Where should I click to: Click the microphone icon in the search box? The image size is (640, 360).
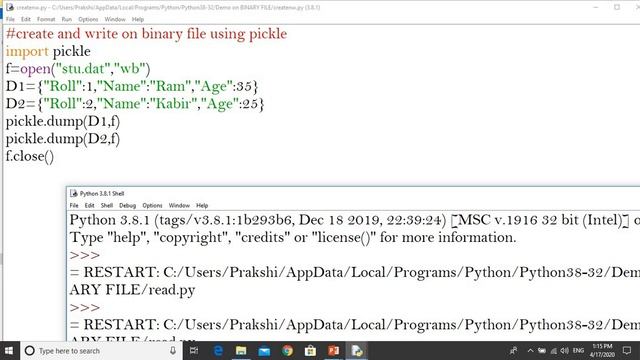click(173, 351)
